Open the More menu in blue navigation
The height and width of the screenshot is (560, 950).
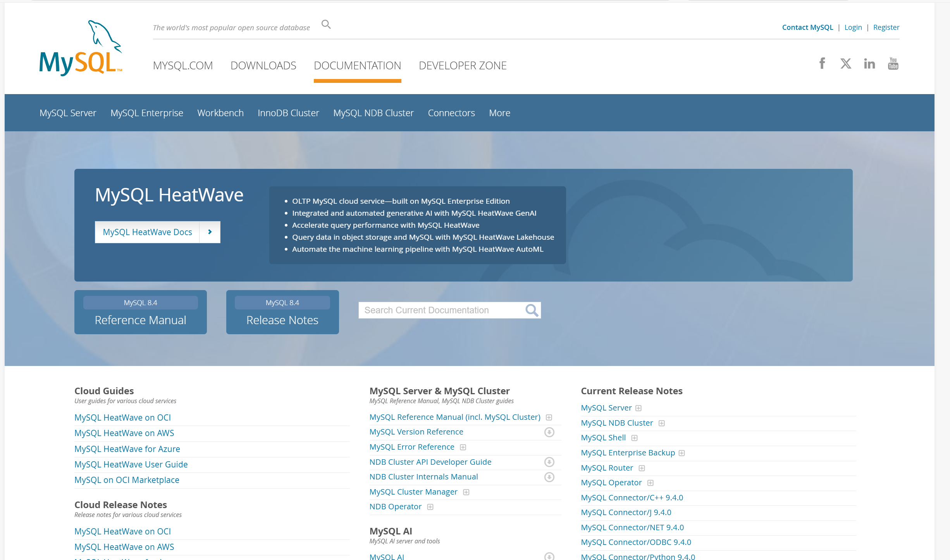pos(499,113)
